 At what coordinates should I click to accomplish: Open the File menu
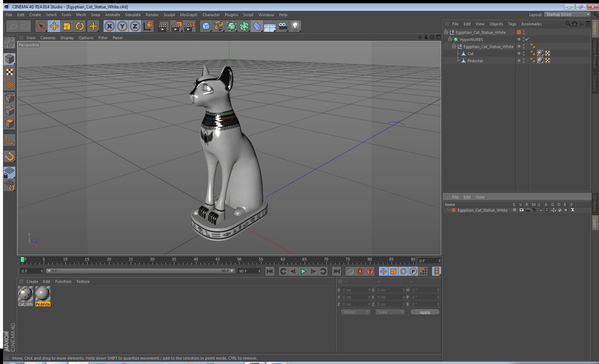coord(9,15)
